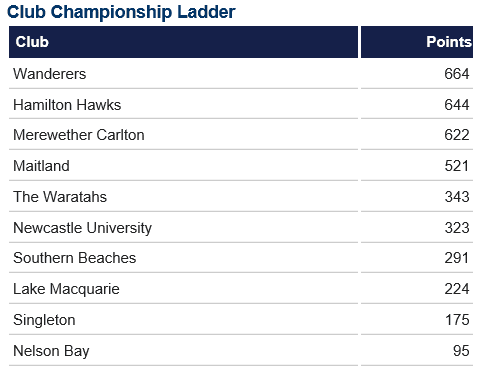
Task: Click The Waratahs' points value 343
Action: pos(457,197)
